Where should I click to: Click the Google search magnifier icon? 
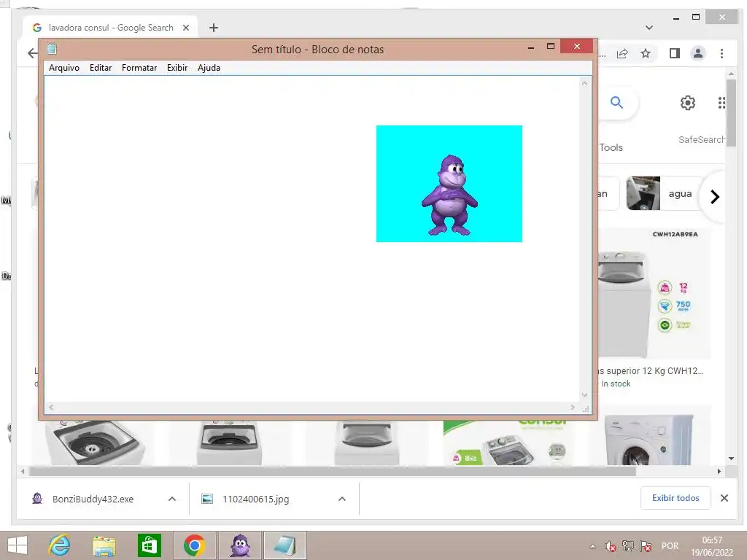point(617,102)
